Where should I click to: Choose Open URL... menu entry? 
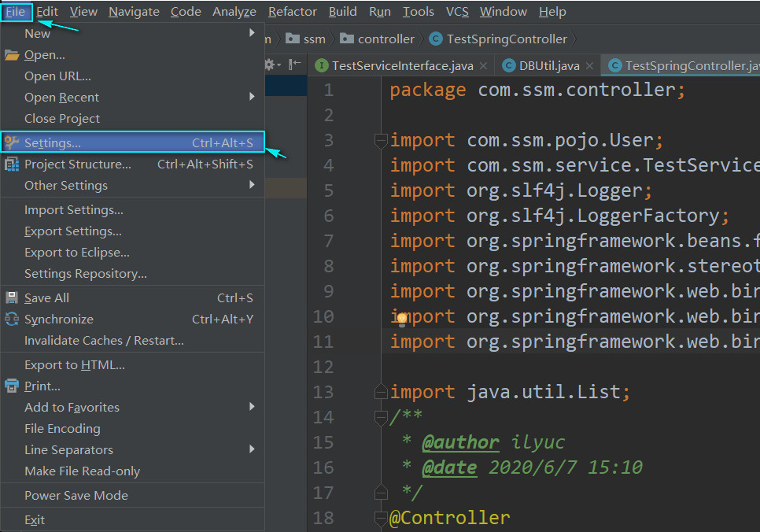(x=132, y=76)
